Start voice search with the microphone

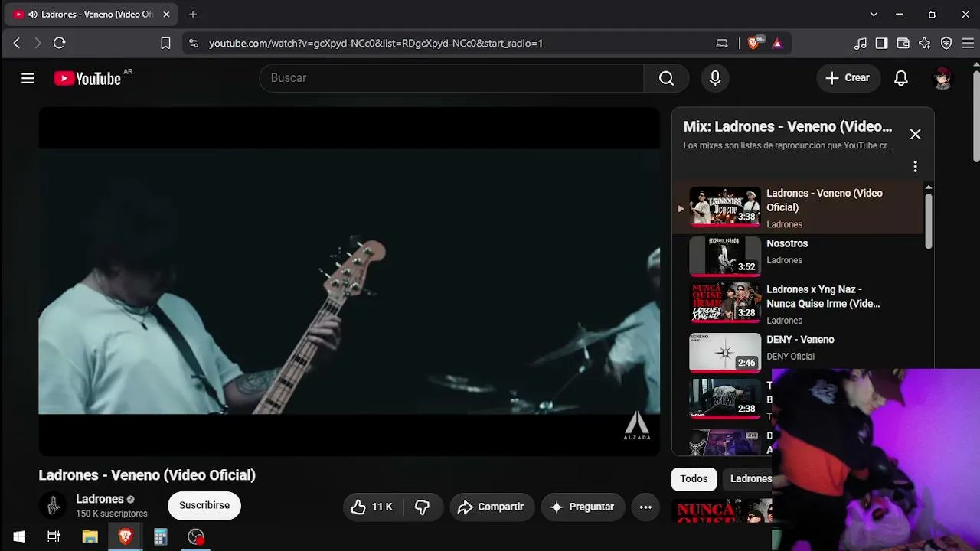pos(715,78)
